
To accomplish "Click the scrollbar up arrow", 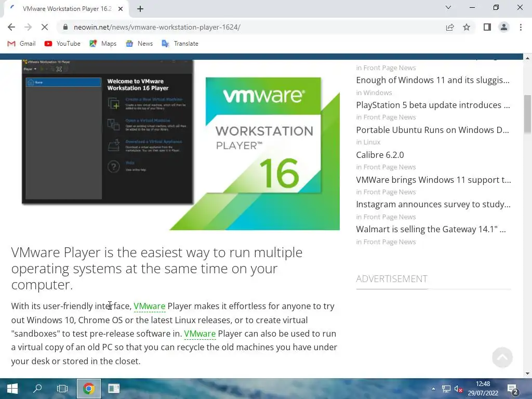I will pyautogui.click(x=527, y=58).
